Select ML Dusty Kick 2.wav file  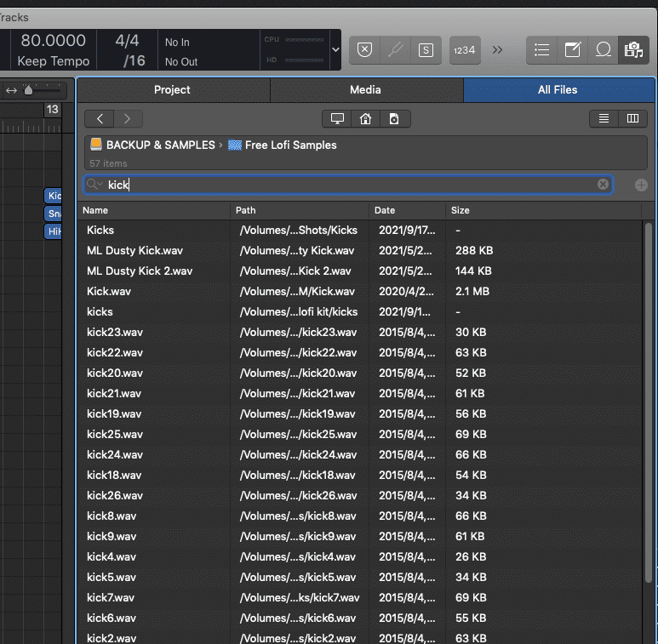point(360,271)
